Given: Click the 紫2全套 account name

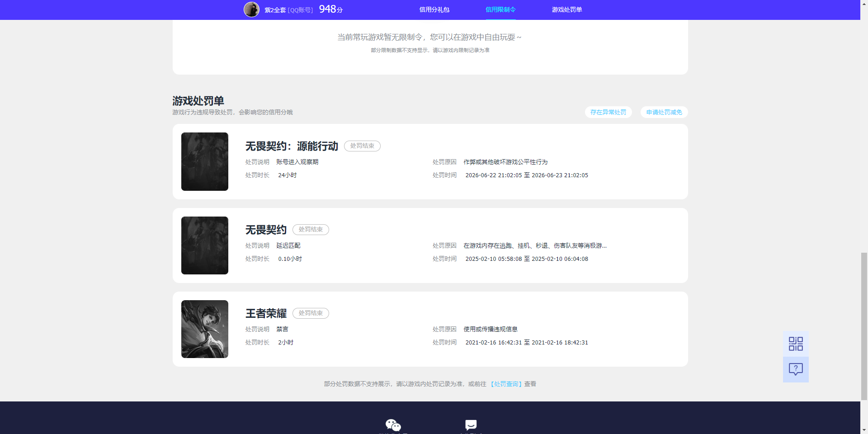Looking at the screenshot, I should click(275, 10).
